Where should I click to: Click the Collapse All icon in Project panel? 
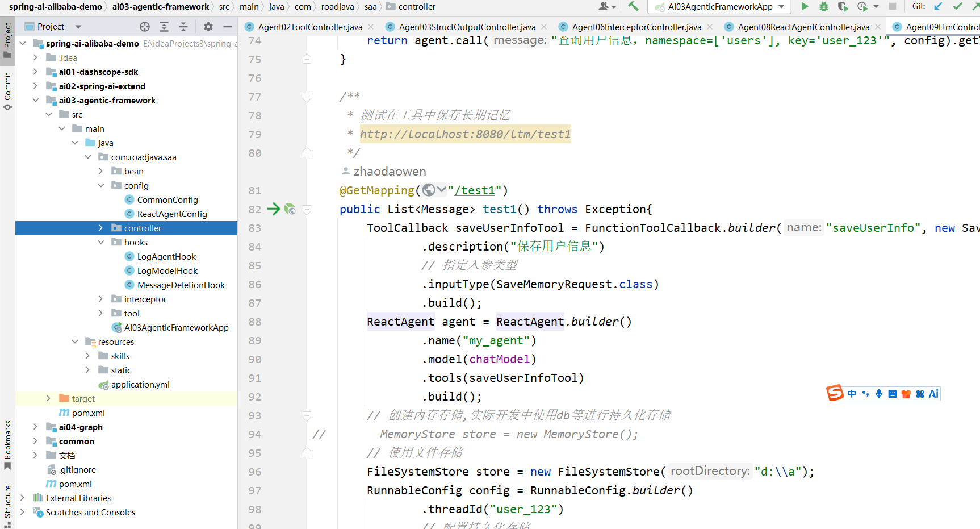pyautogui.click(x=183, y=27)
